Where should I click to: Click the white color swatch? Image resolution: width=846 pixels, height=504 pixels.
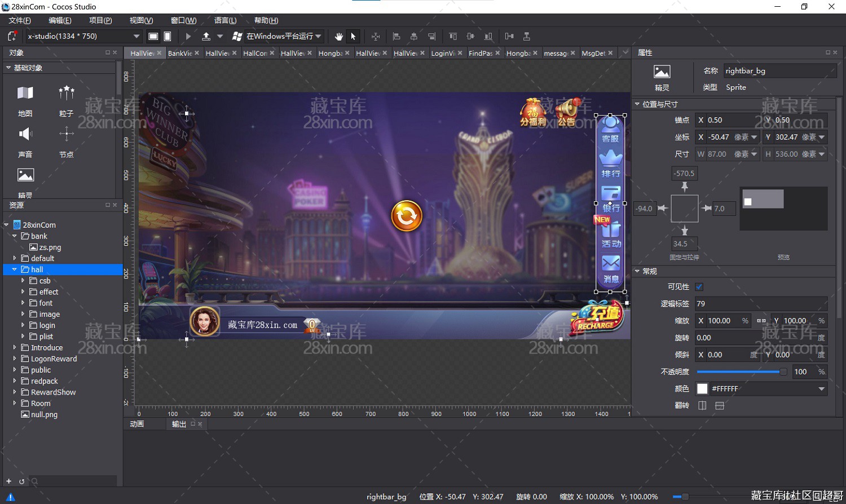[702, 389]
